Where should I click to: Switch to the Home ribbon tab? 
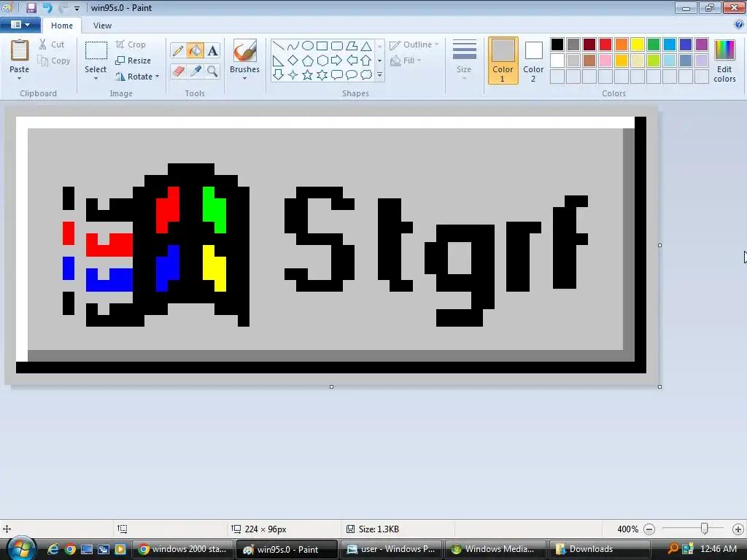tap(62, 26)
